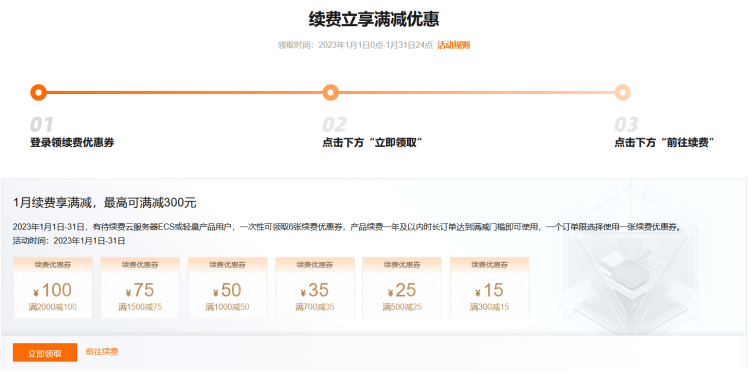Image resolution: width=750 pixels, height=374 pixels.
Task: Click the 续费立享满减优惠 heading
Action: click(374, 19)
